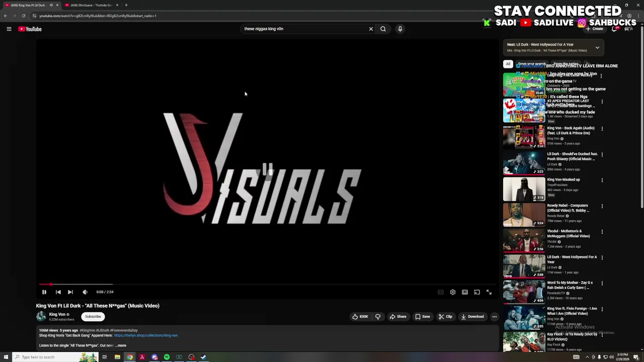Open thehyv.shop apparel link
644x362 pixels.
[x=146, y=335]
